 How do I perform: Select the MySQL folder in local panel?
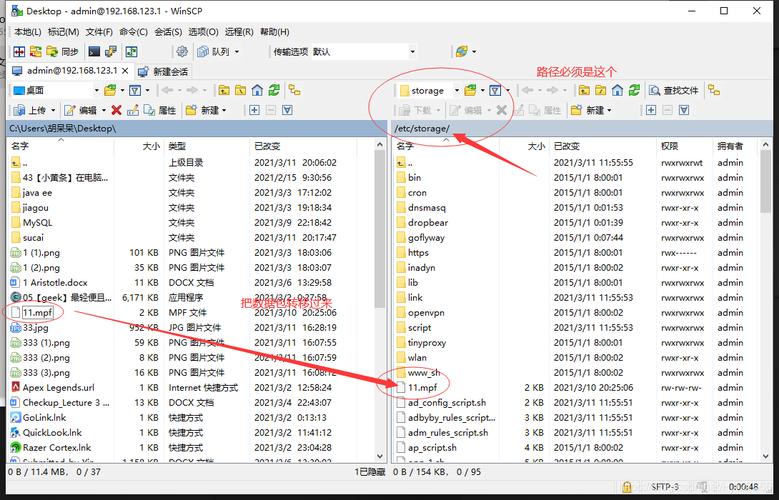[37, 223]
